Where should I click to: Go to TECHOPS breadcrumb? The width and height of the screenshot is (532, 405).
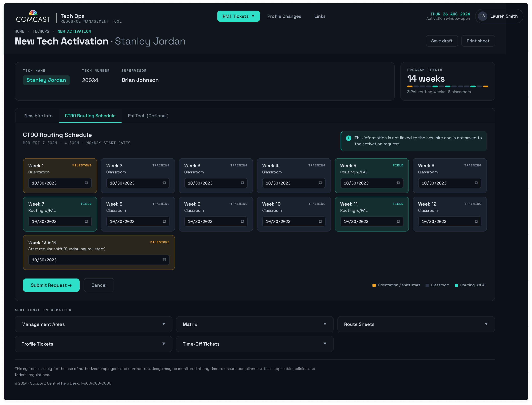pyautogui.click(x=41, y=31)
